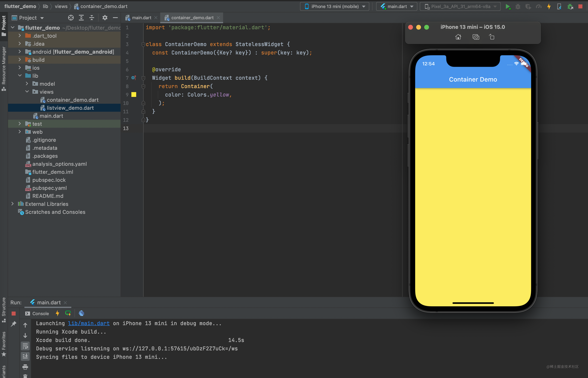Viewport: 588px width, 378px height.
Task: Take simulator screenshot with camera icon
Action: (476, 37)
